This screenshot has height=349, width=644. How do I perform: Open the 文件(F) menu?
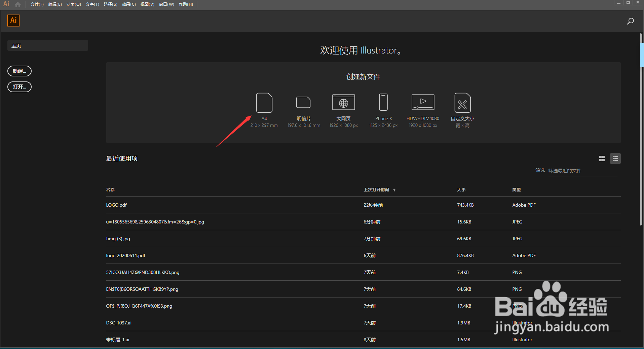[x=37, y=4]
